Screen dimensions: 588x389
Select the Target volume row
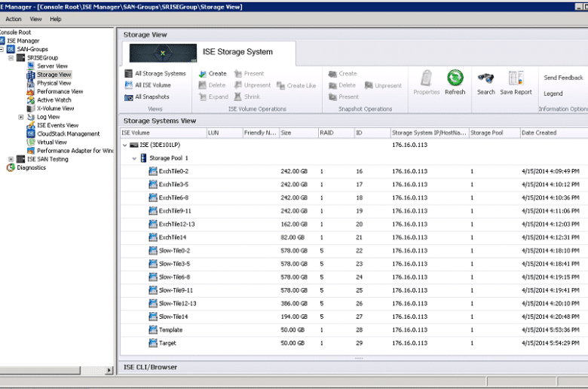click(354, 343)
